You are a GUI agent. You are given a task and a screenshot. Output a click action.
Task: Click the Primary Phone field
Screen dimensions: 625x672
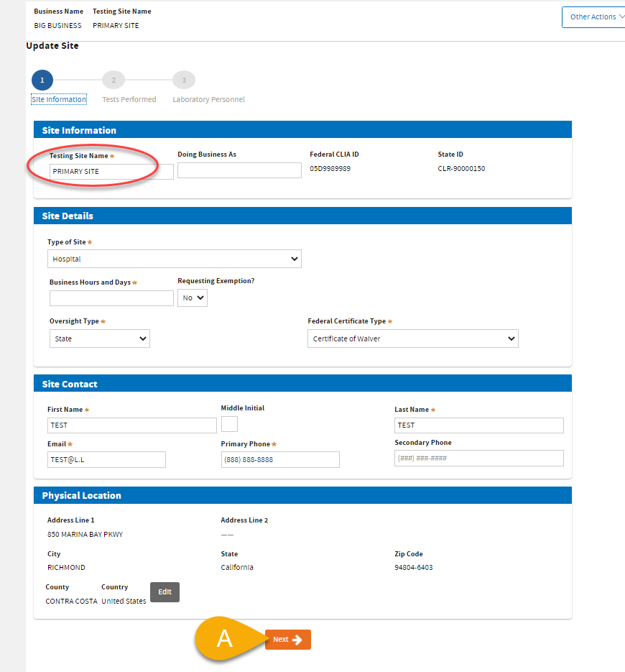280,460
